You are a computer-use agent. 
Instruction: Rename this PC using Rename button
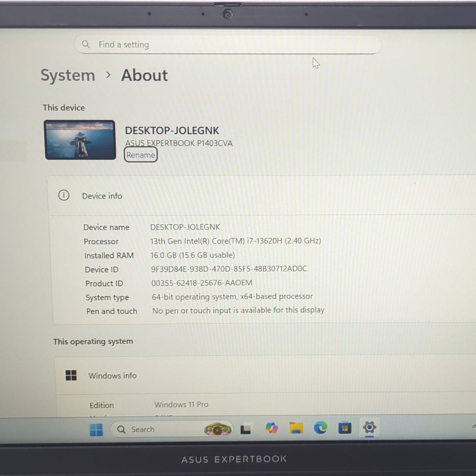(140, 155)
